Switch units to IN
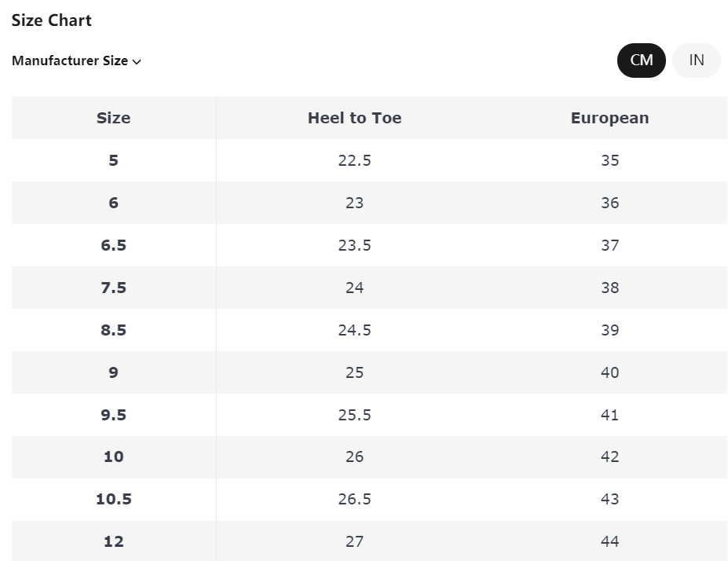This screenshot has height=561, width=728. pyautogui.click(x=696, y=60)
